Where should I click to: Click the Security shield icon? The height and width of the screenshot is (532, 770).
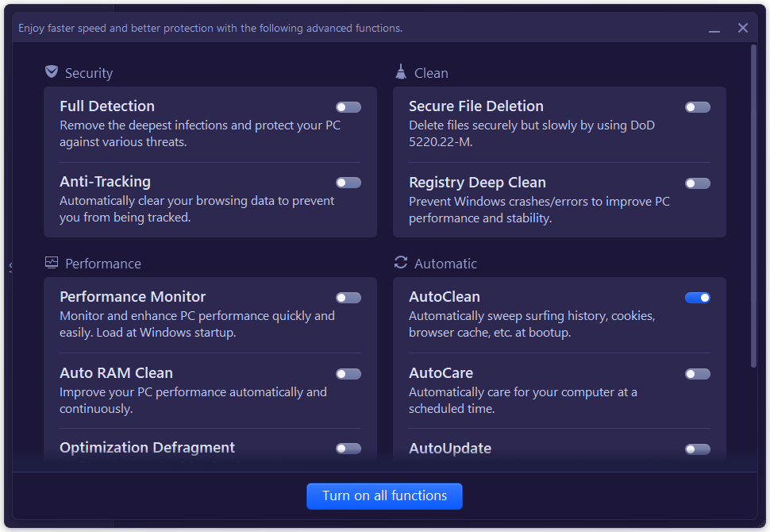pos(52,71)
